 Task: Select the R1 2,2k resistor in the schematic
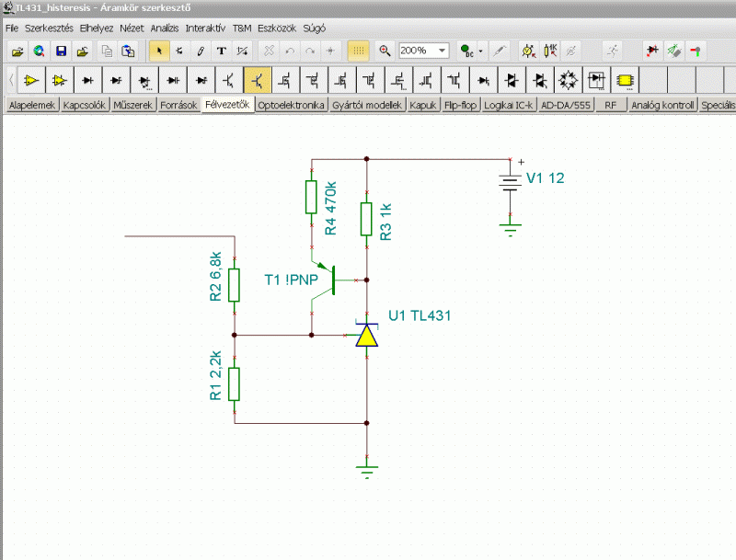(x=235, y=384)
